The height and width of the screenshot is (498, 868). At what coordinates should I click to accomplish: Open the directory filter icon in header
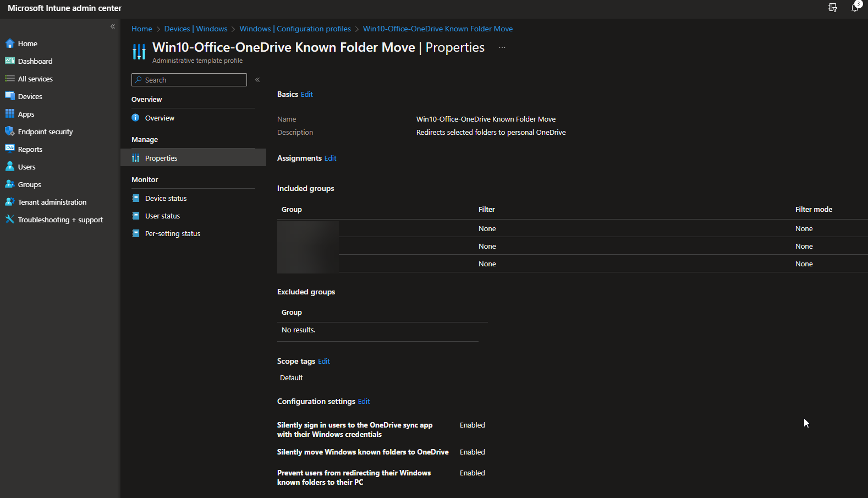click(x=833, y=8)
